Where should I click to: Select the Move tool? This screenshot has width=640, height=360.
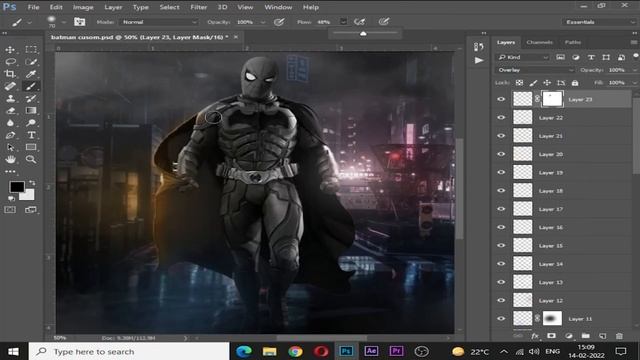(x=10, y=49)
